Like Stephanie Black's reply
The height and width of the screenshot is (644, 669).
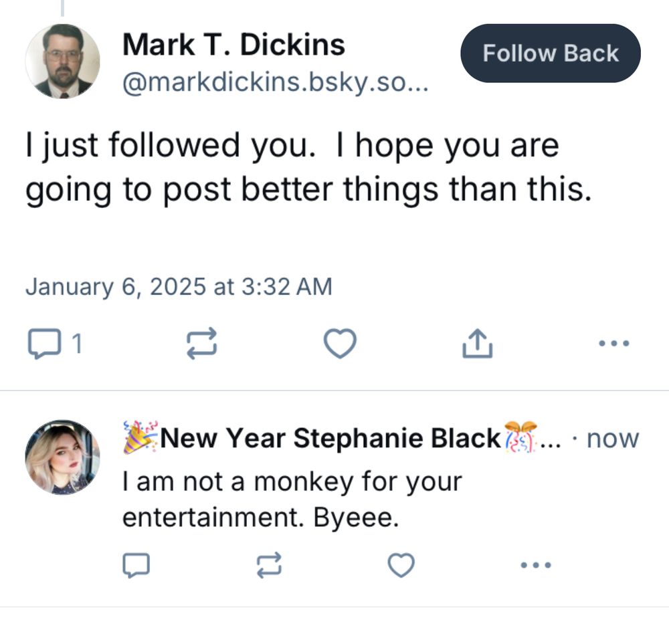click(401, 566)
